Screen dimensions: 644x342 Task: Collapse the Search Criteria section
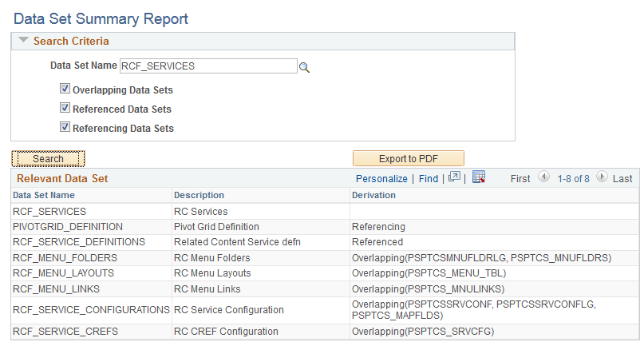click(23, 41)
